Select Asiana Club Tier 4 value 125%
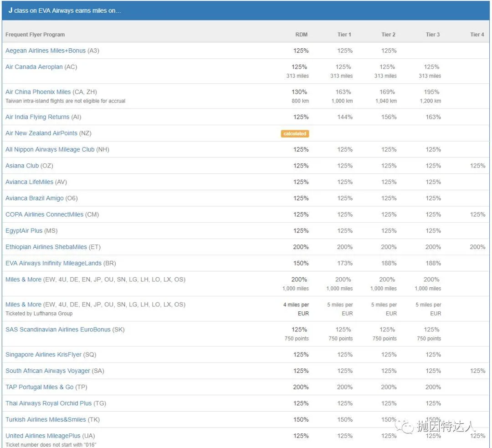This screenshot has height=448, width=492. [x=477, y=166]
